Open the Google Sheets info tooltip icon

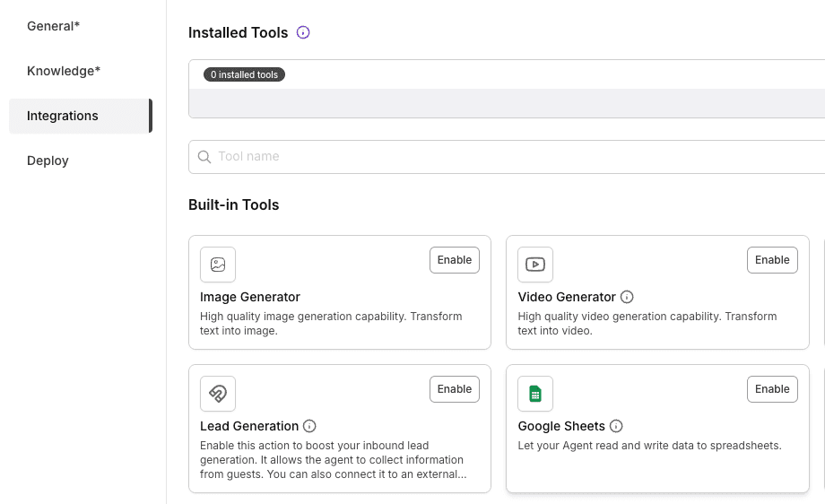616,426
